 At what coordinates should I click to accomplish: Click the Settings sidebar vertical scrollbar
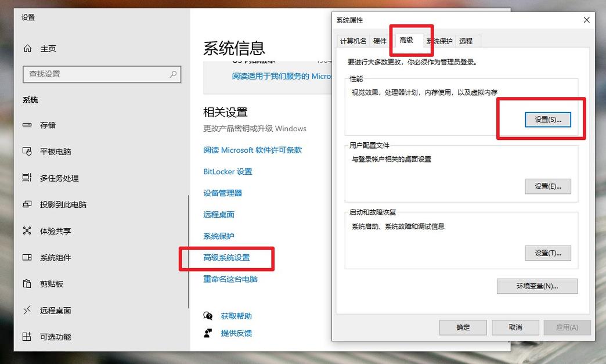tap(188, 251)
